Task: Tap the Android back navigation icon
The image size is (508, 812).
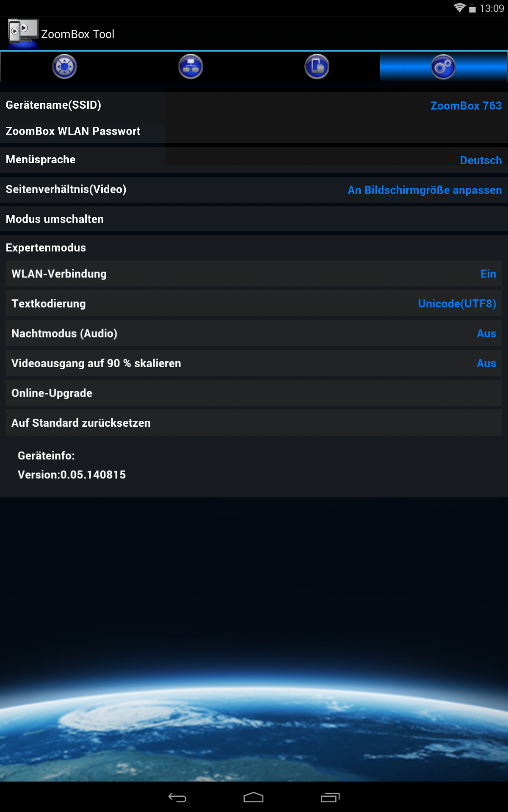Action: 177,798
